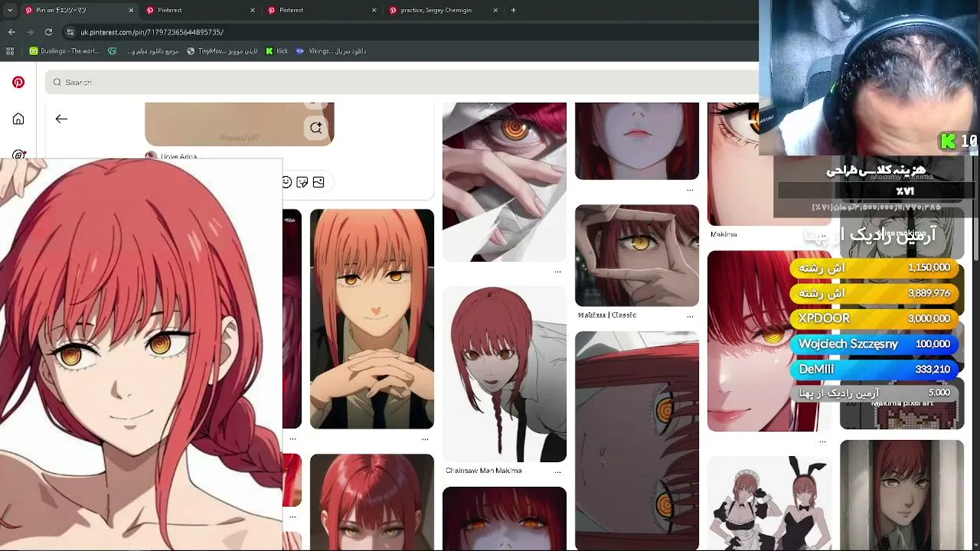Open the torn-paper spiral eye pin
Viewport: 980px width, 551px height.
[505, 181]
